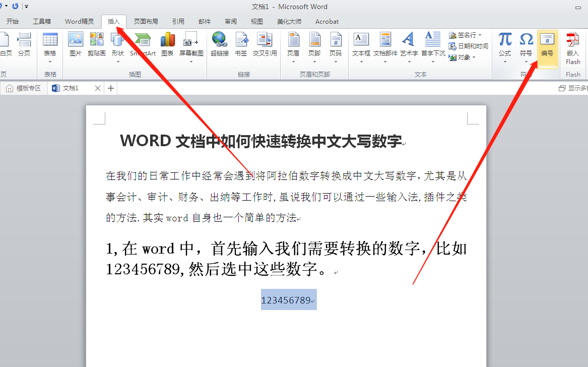The height and width of the screenshot is (367, 588).
Task: Open the Acrobat tab
Action: point(327,21)
